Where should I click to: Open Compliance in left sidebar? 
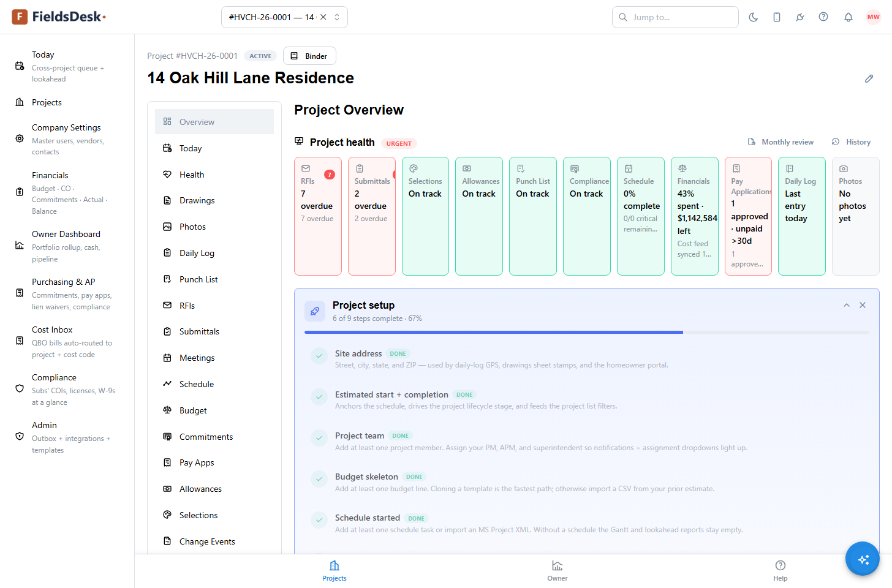67,389
